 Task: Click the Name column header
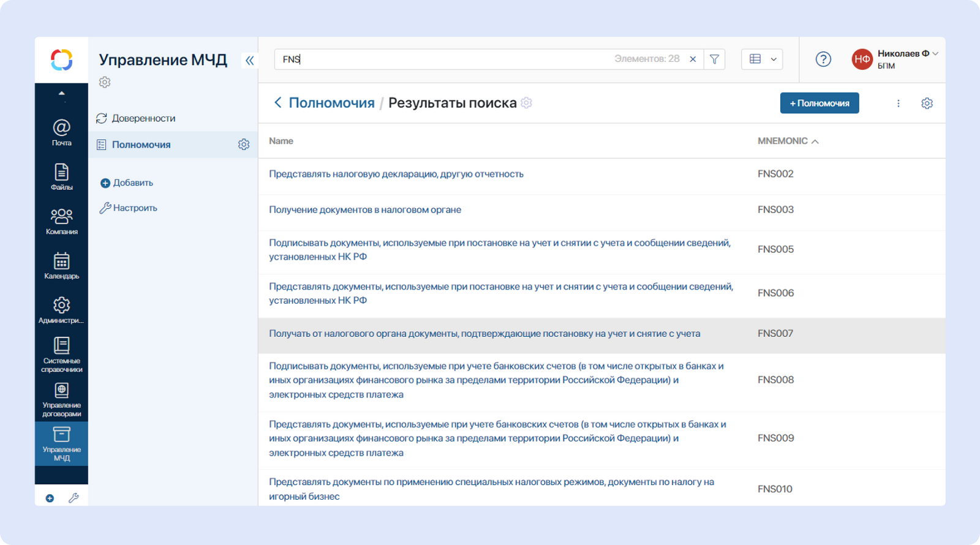[281, 141]
